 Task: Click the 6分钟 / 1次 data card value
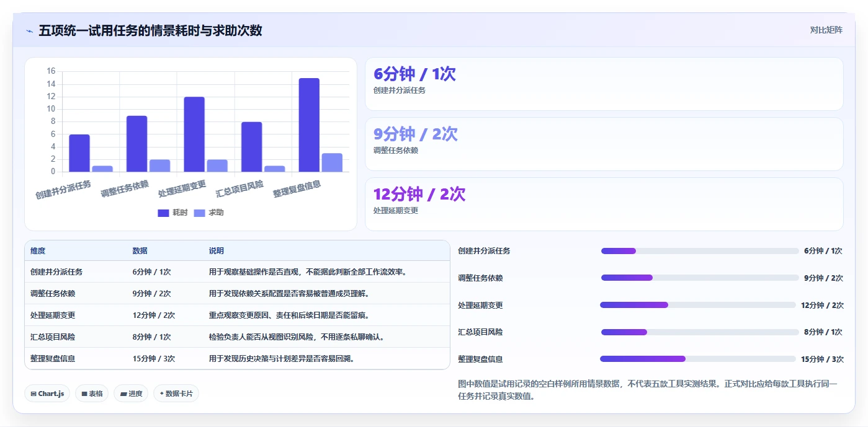(x=414, y=74)
